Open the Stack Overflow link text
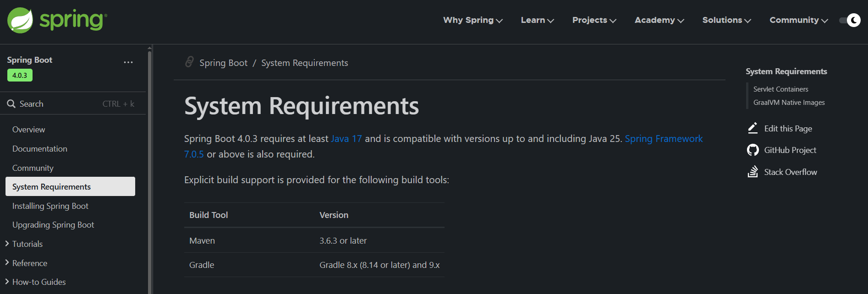This screenshot has height=294, width=868. point(791,172)
